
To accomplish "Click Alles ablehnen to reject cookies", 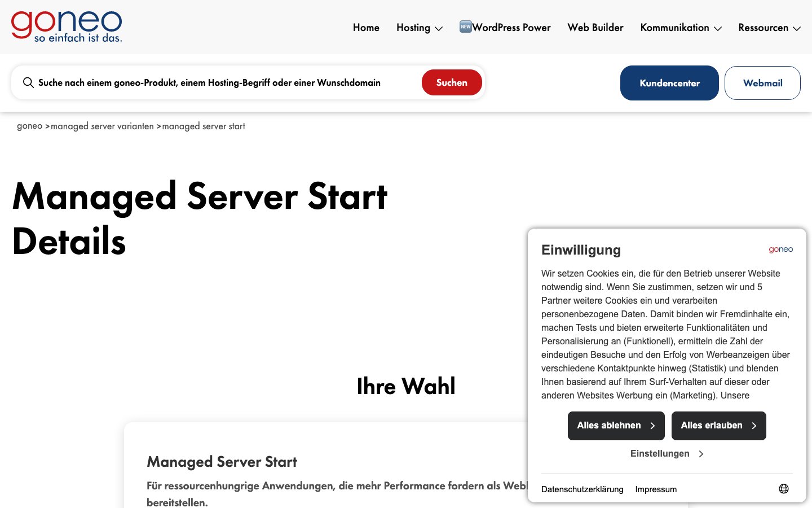I will click(x=616, y=426).
